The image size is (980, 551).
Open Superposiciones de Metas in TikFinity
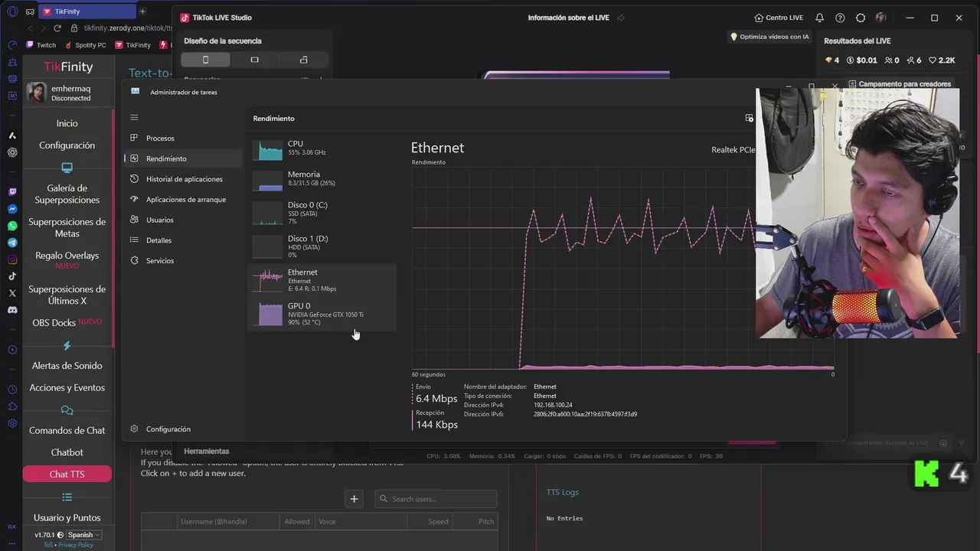pyautogui.click(x=67, y=227)
